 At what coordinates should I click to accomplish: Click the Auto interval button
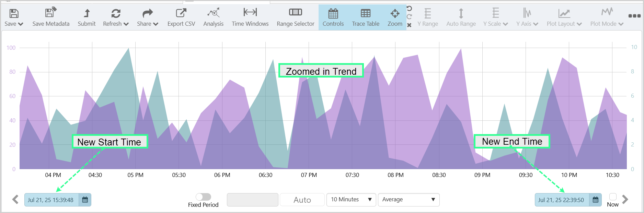pyautogui.click(x=302, y=200)
